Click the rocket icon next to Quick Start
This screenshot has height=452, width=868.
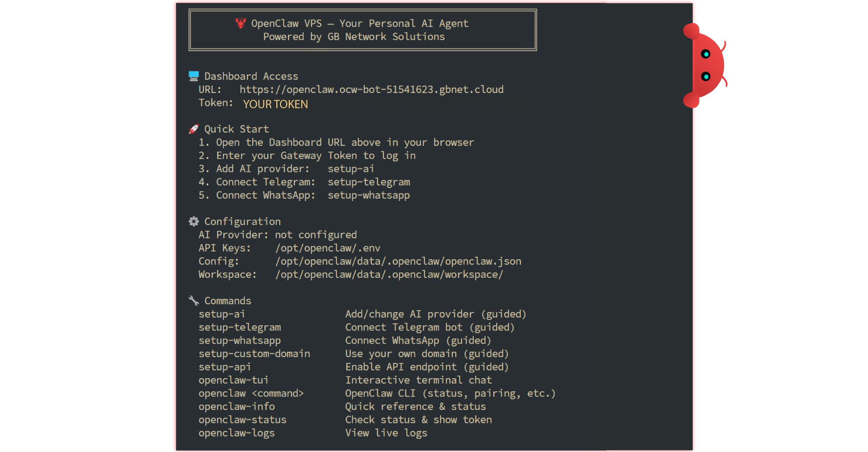point(194,129)
